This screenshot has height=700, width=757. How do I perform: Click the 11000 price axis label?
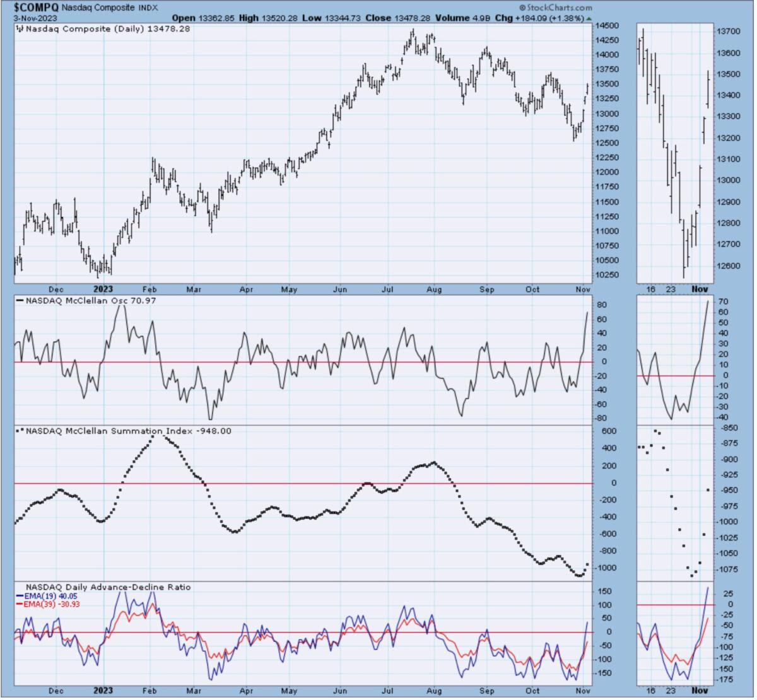pos(608,231)
